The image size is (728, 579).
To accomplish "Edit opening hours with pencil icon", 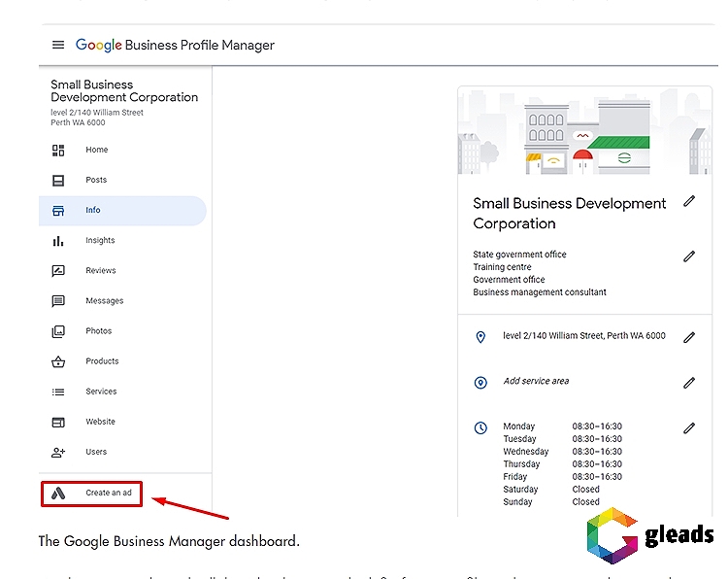I will (689, 427).
